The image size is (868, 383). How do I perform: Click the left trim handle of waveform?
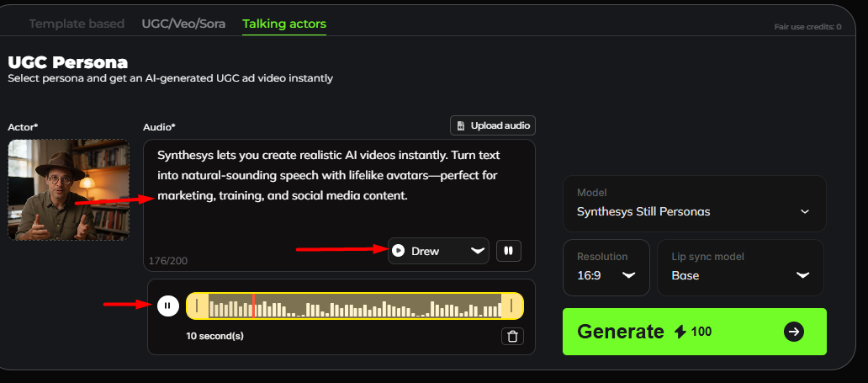coord(197,306)
